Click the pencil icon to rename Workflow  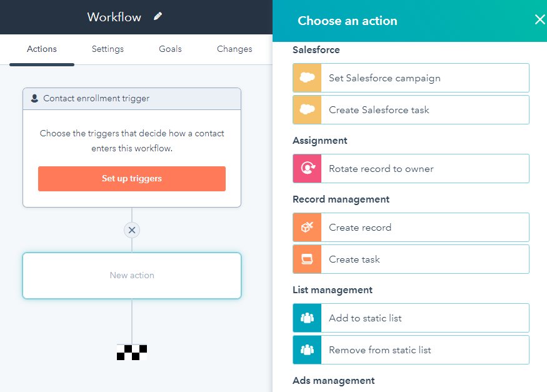158,16
